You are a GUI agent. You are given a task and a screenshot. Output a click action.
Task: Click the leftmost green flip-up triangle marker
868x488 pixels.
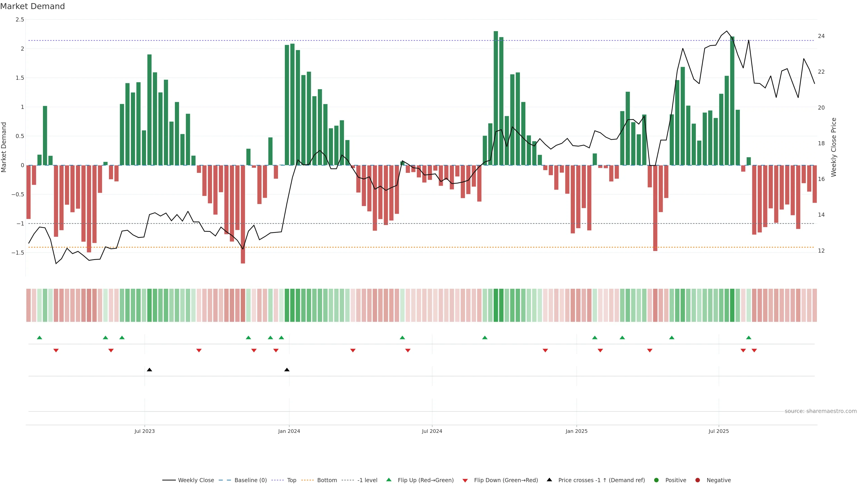click(39, 338)
